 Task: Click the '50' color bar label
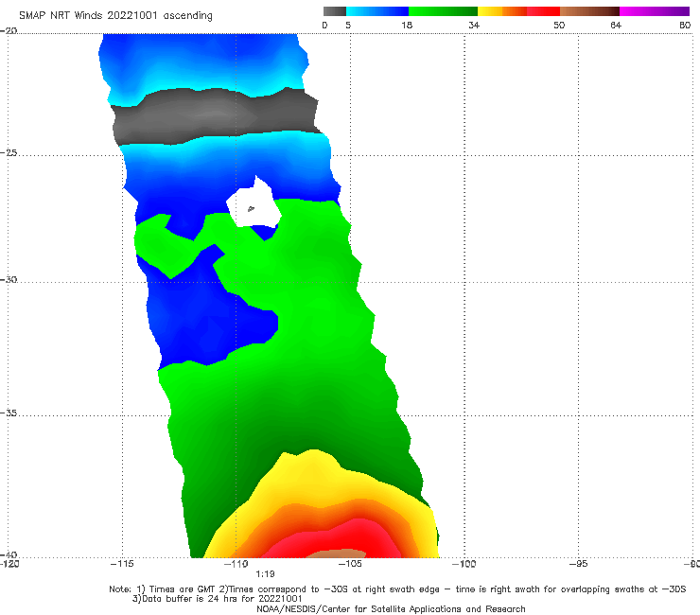(x=559, y=25)
